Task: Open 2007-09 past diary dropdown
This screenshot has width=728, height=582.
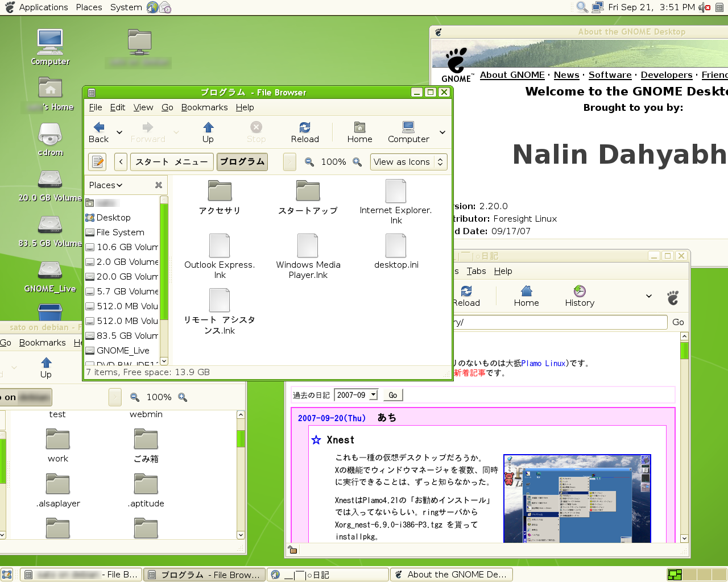Action: (x=356, y=395)
